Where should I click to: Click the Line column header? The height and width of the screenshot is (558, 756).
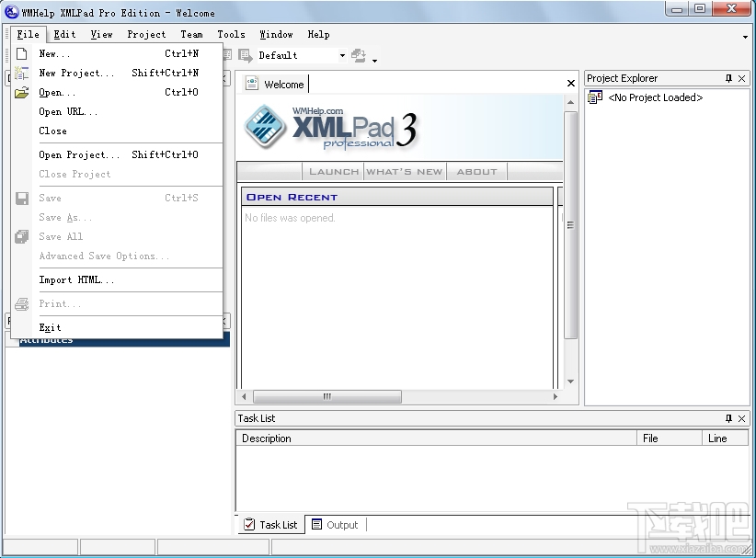(x=725, y=438)
